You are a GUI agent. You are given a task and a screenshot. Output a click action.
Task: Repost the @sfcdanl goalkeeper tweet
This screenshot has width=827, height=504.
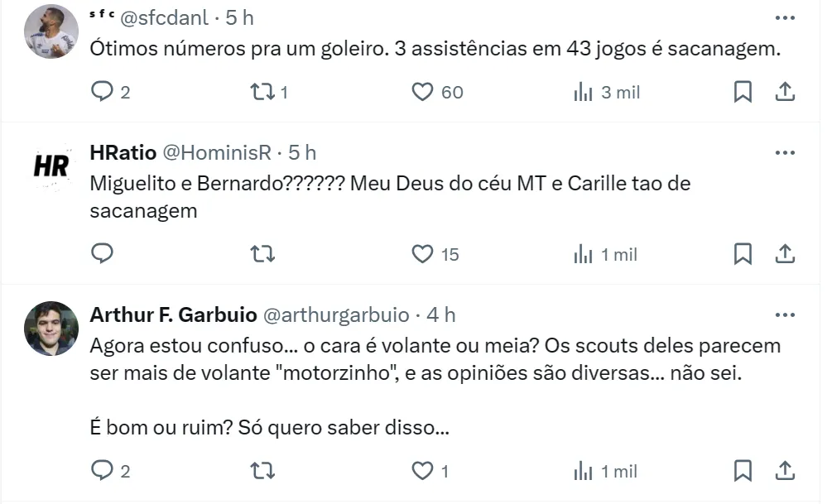(262, 92)
